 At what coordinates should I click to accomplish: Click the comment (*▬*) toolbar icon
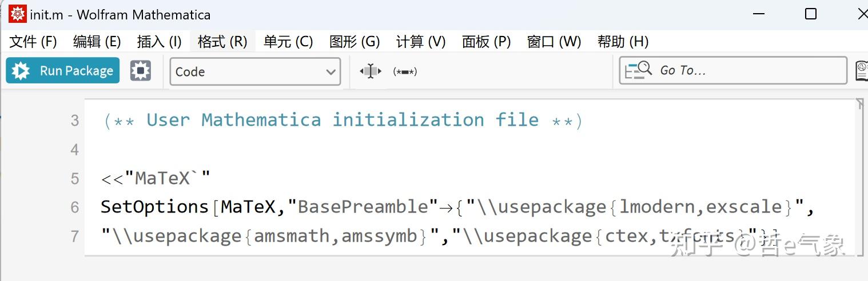(x=405, y=72)
